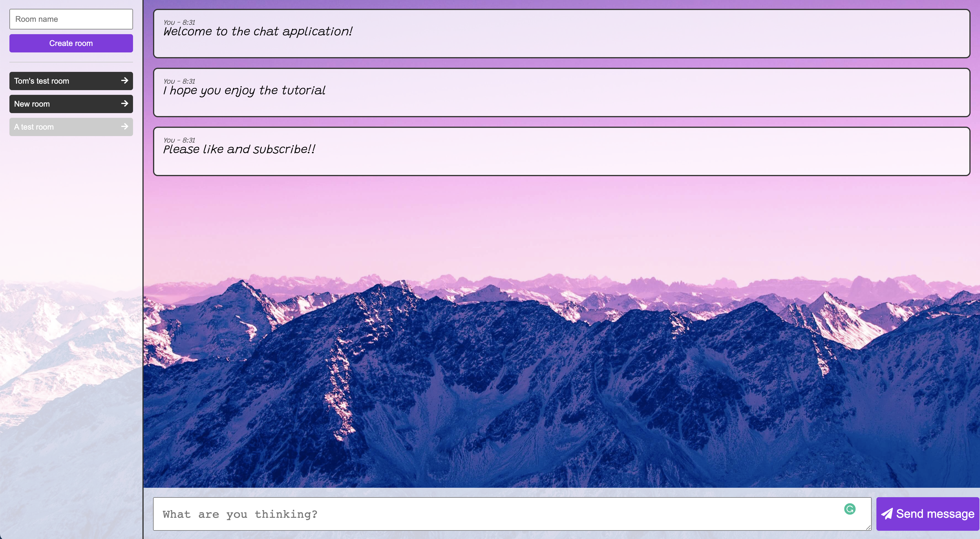Click the divider line below Create room

point(71,62)
